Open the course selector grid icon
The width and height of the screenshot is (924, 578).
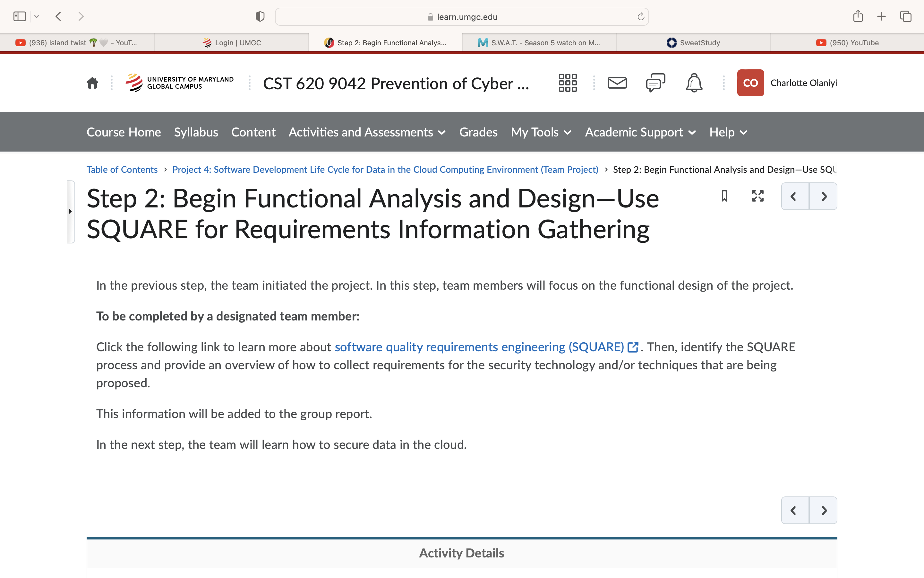[x=567, y=83]
